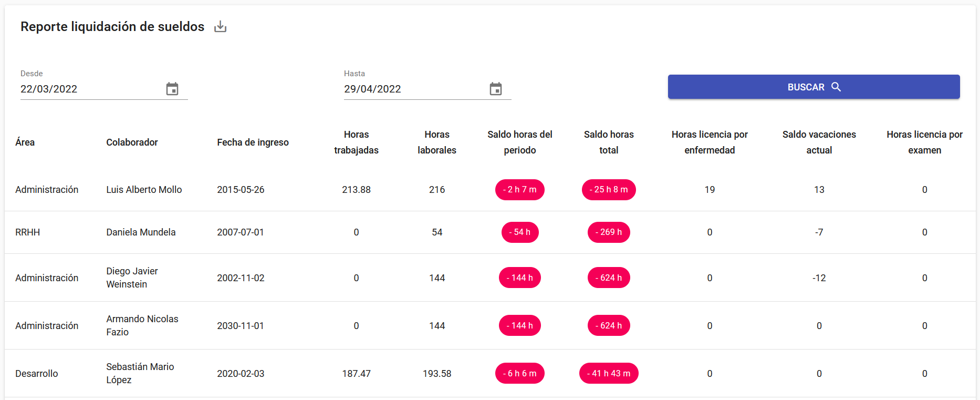The height and width of the screenshot is (400, 980).
Task: Click the BUSCAR search button
Action: coord(814,87)
